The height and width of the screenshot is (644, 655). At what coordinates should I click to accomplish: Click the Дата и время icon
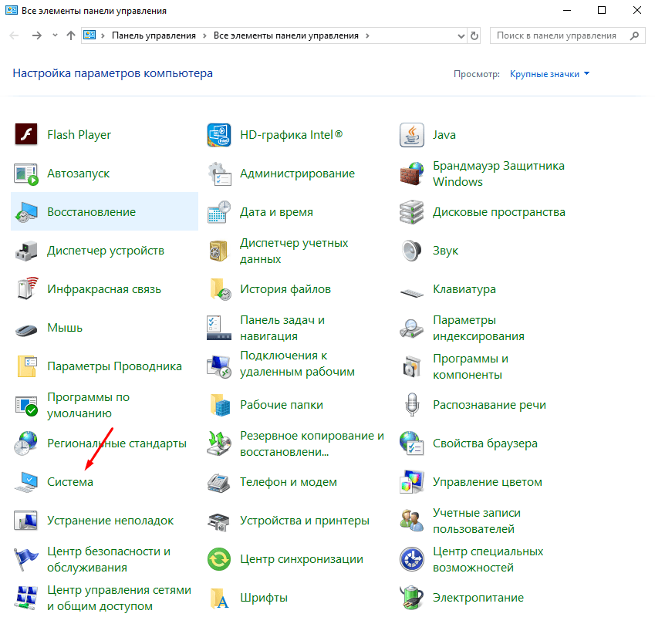point(219,212)
